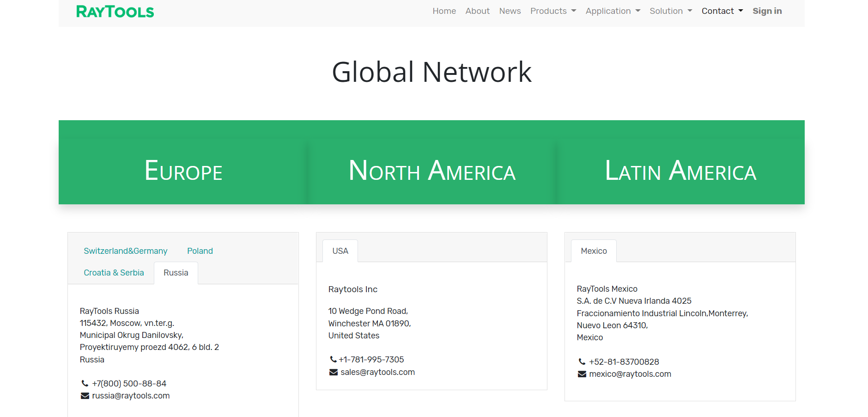Click the phone icon beside +52-81-83700828

click(582, 362)
